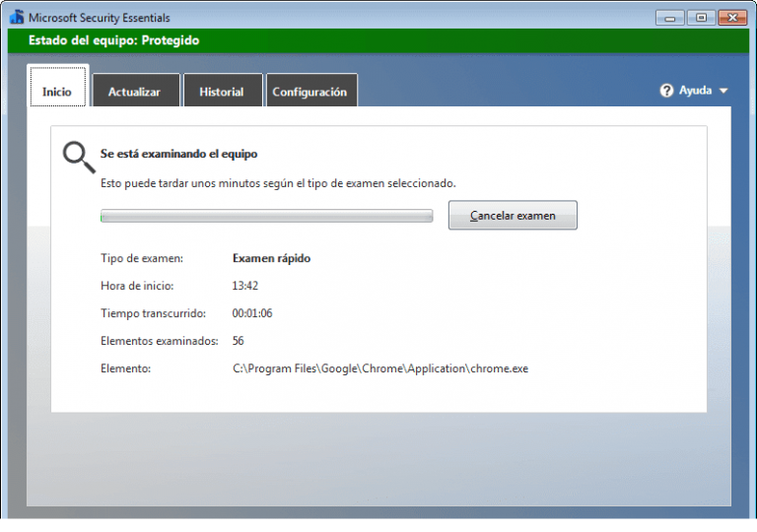
Task: Maximize the Security Essentials window
Action: coord(701,17)
